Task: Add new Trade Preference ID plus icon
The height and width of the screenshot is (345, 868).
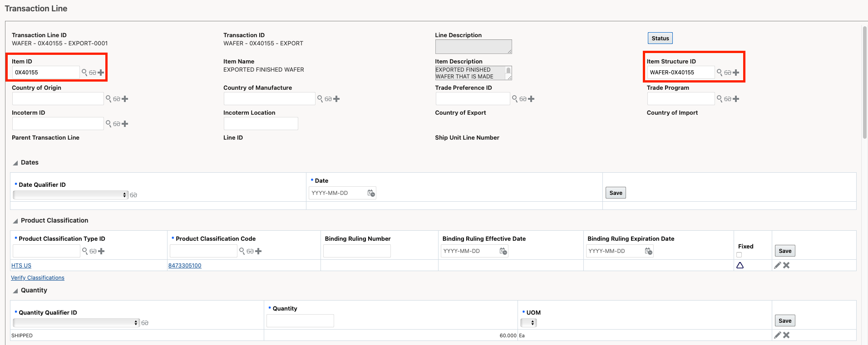Action: coord(531,99)
